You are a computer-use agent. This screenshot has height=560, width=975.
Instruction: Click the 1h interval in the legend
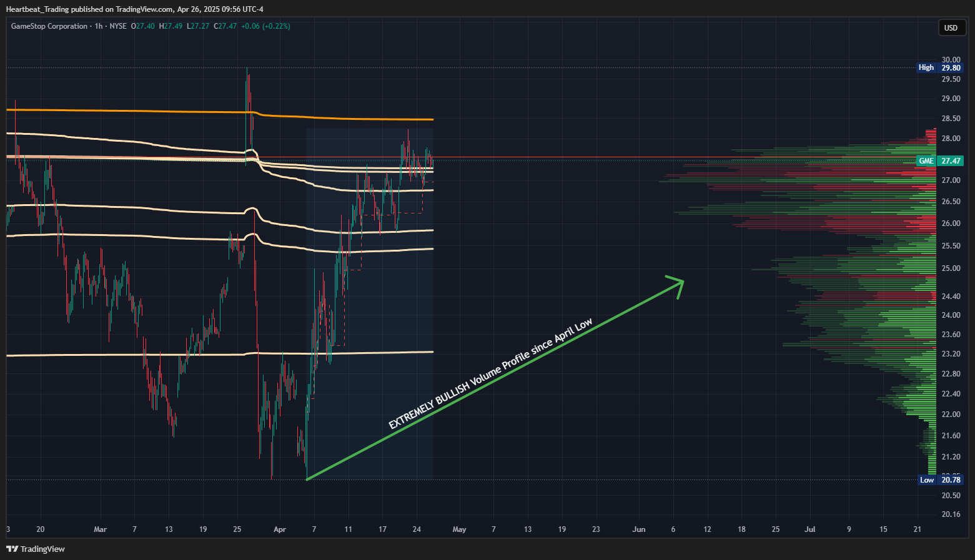coord(99,26)
